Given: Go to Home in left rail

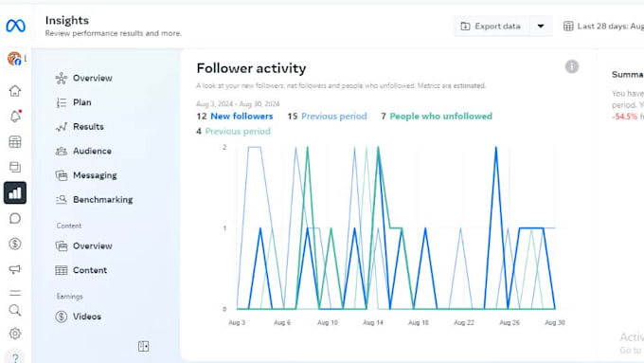Looking at the screenshot, I should pos(15,91).
